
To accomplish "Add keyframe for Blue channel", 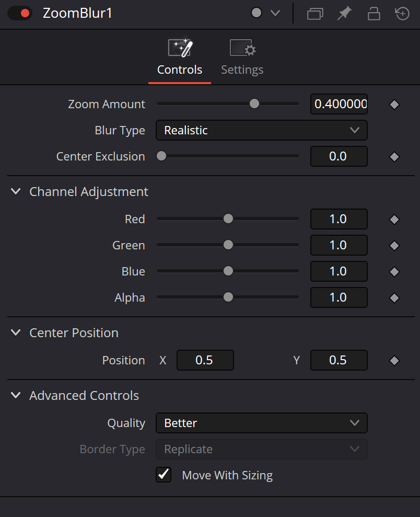I will click(394, 272).
